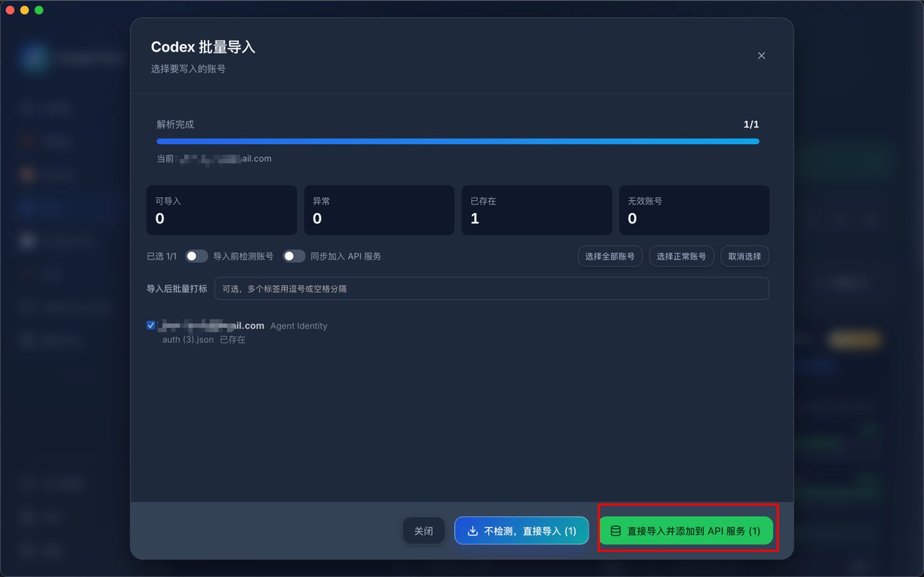Click the 异常 count card
The width and height of the screenshot is (924, 577).
point(379,210)
